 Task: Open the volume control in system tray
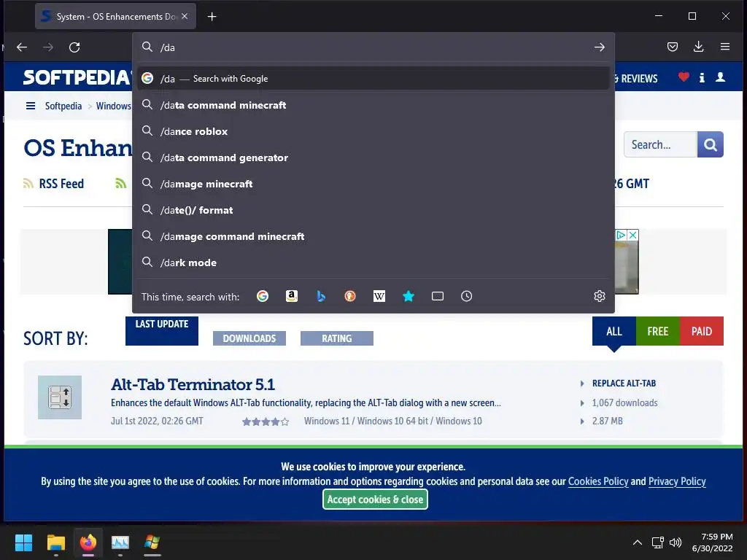click(x=676, y=542)
